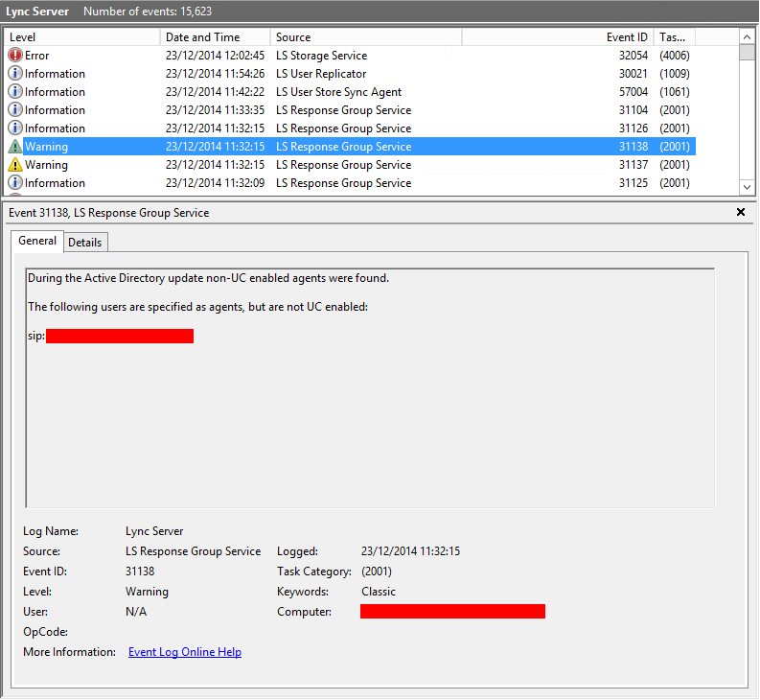760x700 pixels.
Task: Click the event ID 57004 cell
Action: click(x=633, y=92)
